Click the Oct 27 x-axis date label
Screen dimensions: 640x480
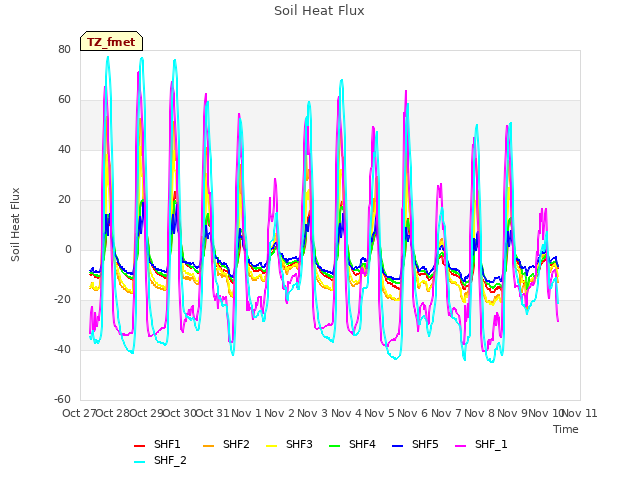pos(79,413)
